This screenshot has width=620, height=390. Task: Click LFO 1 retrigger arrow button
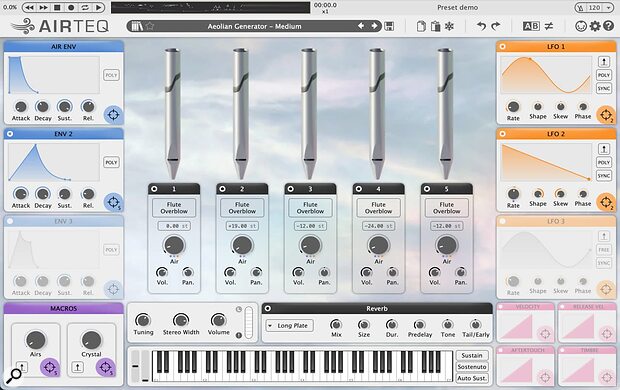pyautogui.click(x=604, y=62)
